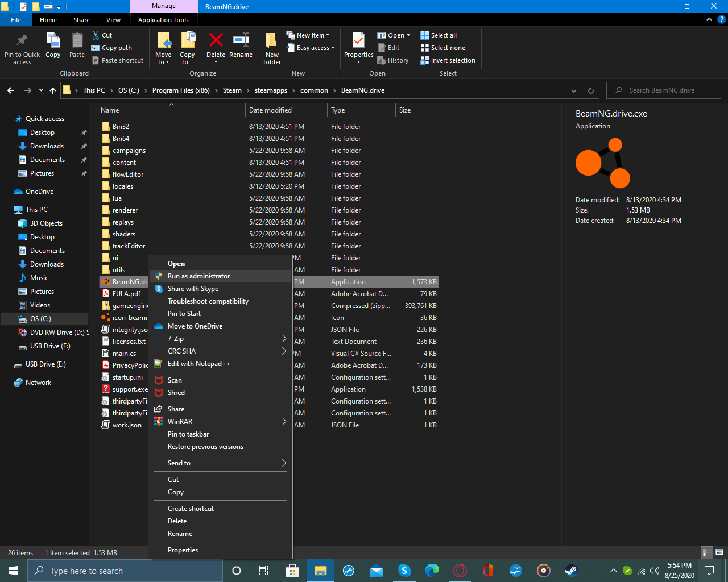
Task: Click the Paste icon in ribbon
Action: tap(77, 40)
